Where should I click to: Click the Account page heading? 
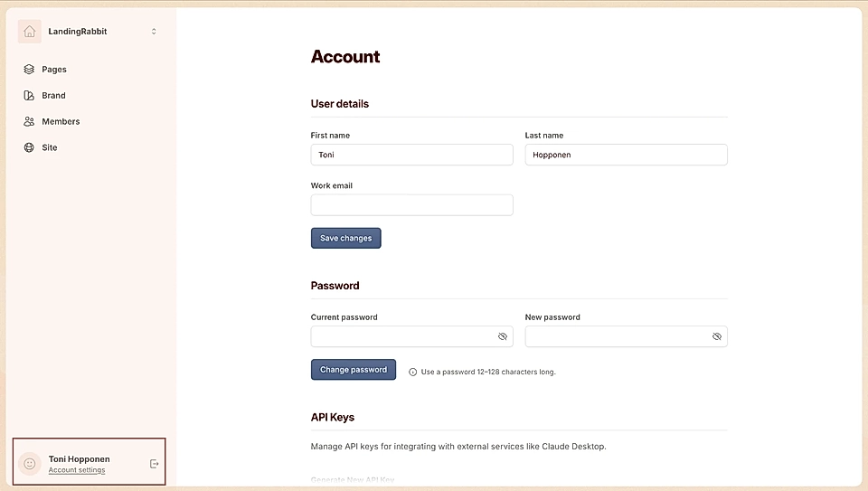(x=345, y=56)
